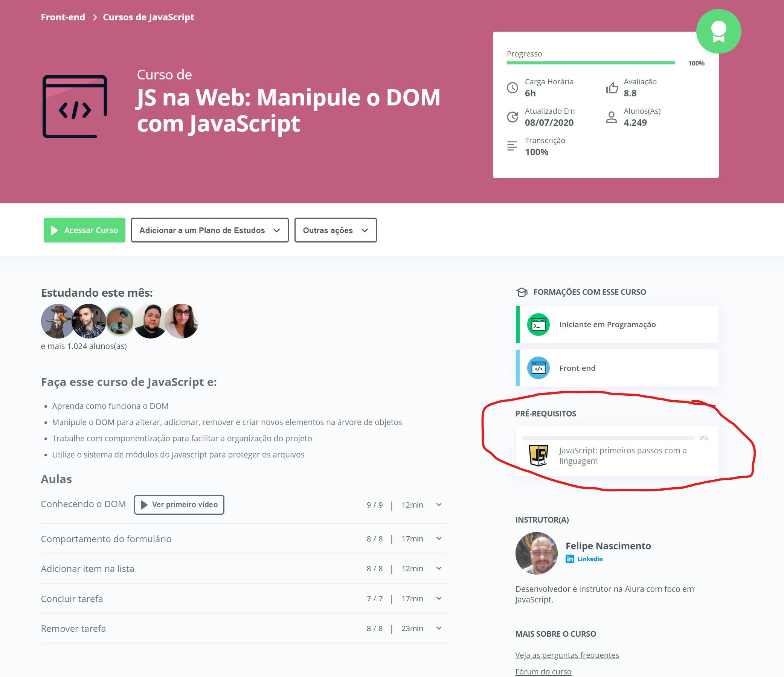
Task: Click the Ver primeiro vídeo button
Action: (x=179, y=505)
